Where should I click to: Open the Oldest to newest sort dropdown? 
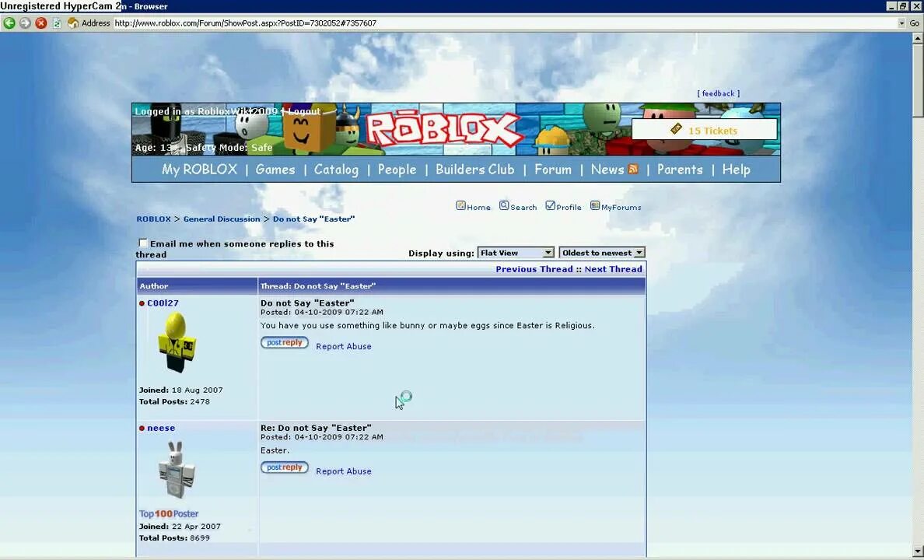602,253
